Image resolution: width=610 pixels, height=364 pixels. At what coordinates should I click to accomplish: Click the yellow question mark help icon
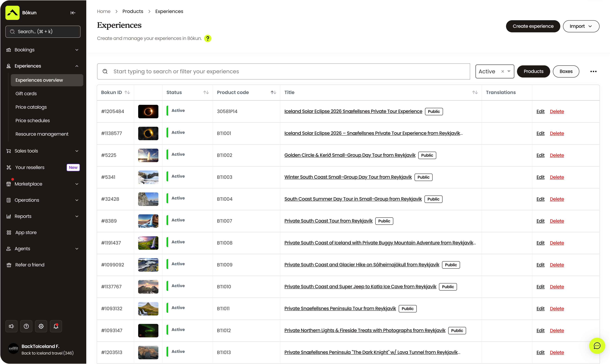pyautogui.click(x=207, y=38)
